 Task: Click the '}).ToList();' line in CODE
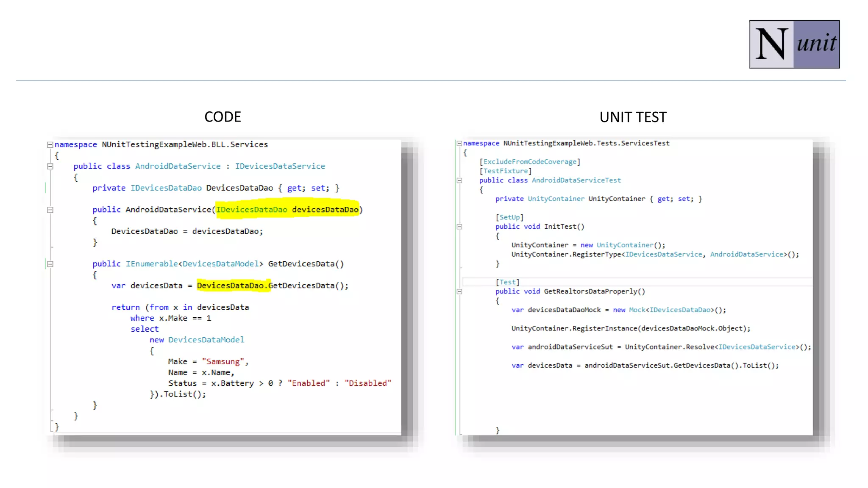[178, 394]
